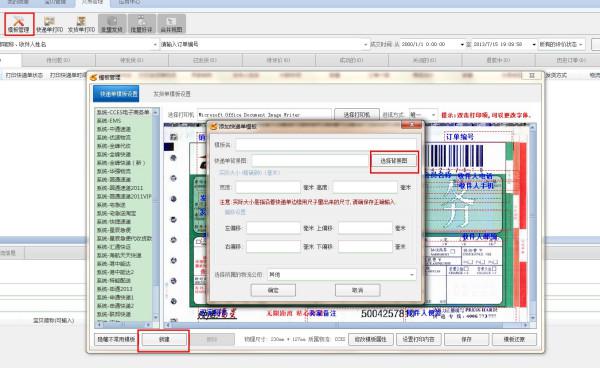Click the greyed-out 删除 button beside 新建
Screen dimensions: 600x368
point(212,339)
